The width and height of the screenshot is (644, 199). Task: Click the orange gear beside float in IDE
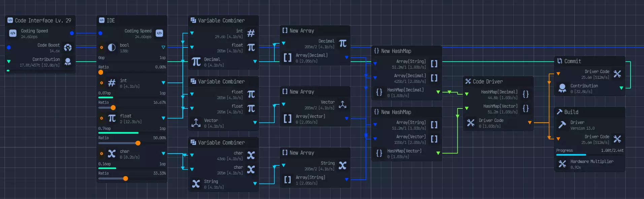click(101, 118)
